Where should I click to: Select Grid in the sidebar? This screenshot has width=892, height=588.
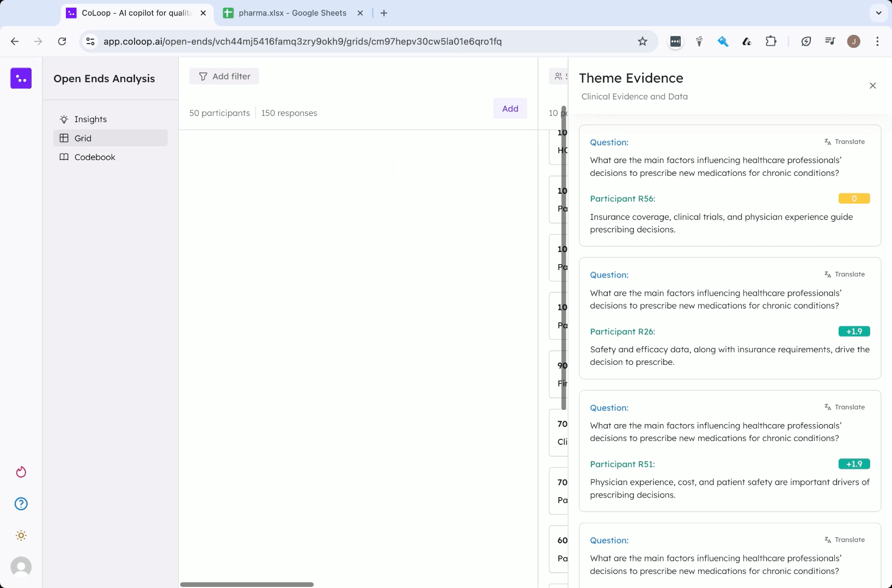[x=111, y=138]
